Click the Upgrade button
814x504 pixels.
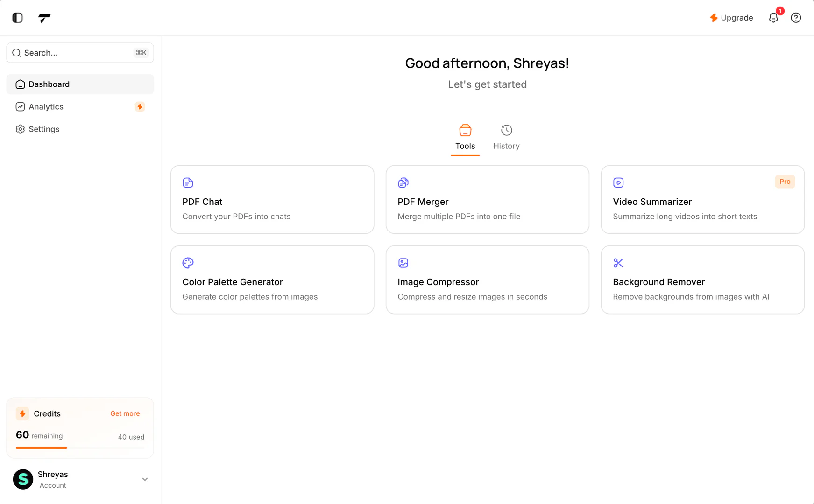point(731,18)
